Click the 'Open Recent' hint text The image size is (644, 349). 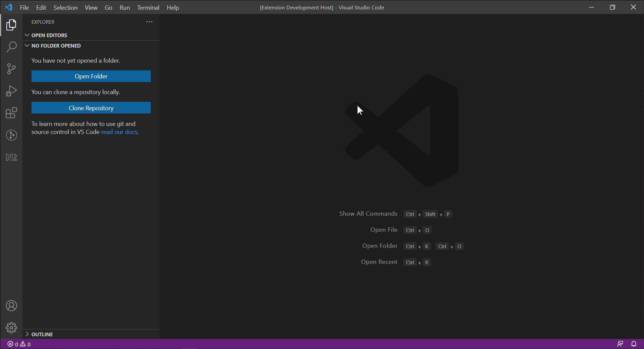[x=379, y=262]
